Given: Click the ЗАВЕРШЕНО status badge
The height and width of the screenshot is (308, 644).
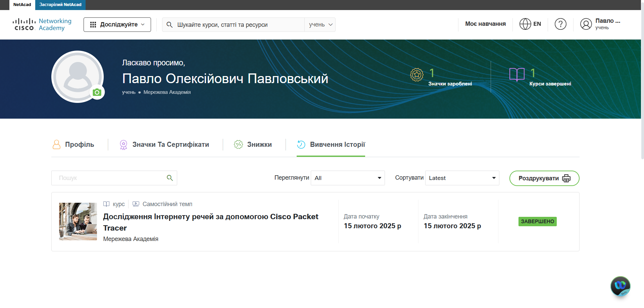Looking at the screenshot, I should click(537, 222).
